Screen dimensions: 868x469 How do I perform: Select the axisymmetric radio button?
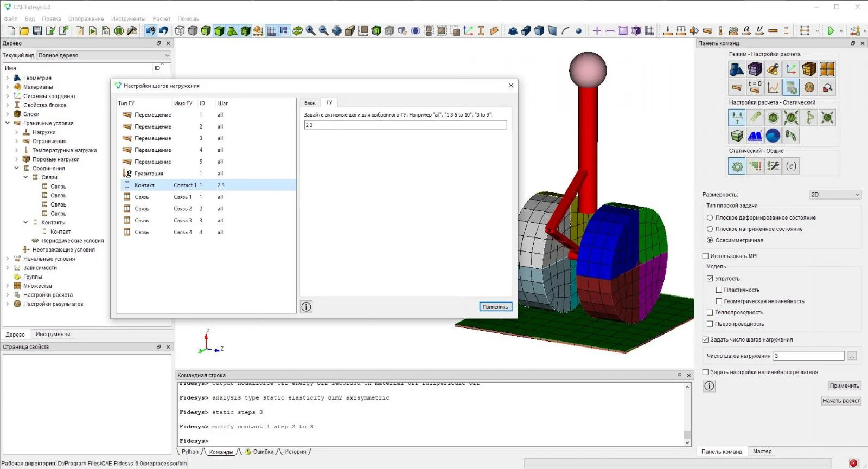pyautogui.click(x=710, y=240)
